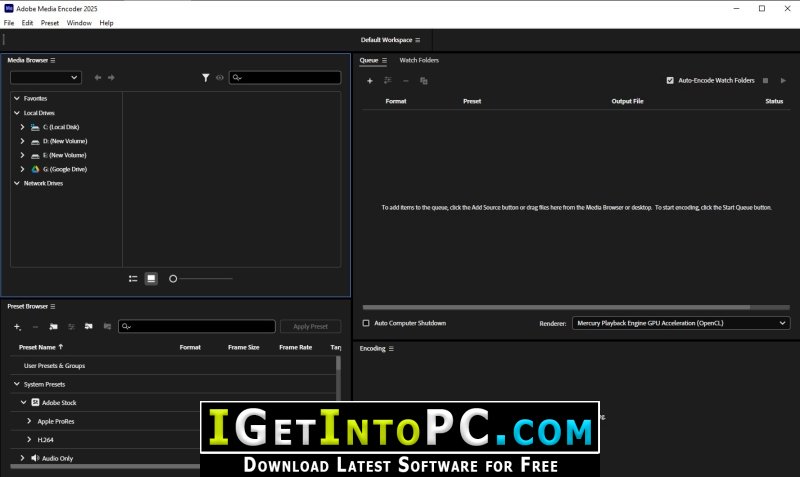
Task: Switch to the Watch Folders tab
Action: pyautogui.click(x=419, y=60)
